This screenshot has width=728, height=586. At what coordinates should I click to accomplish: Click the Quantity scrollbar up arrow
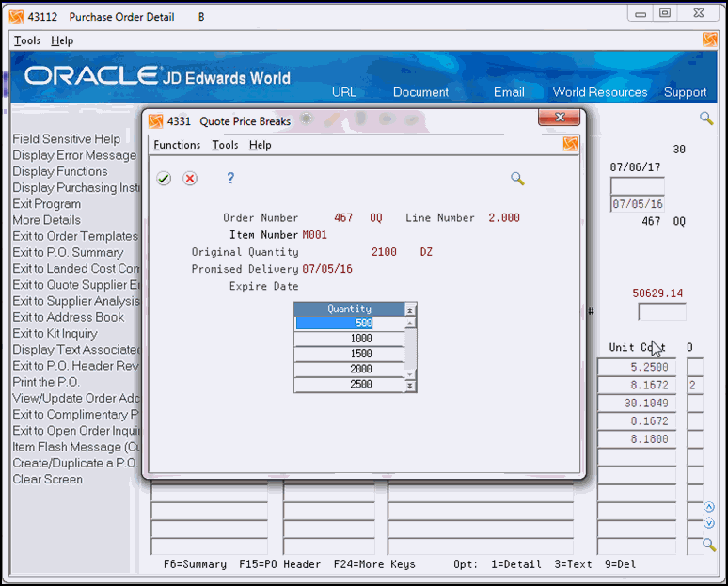410,323
